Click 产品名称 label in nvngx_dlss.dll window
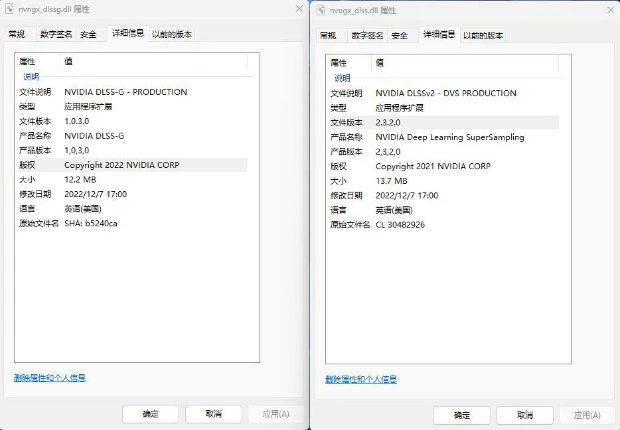620x430 pixels. (346, 137)
